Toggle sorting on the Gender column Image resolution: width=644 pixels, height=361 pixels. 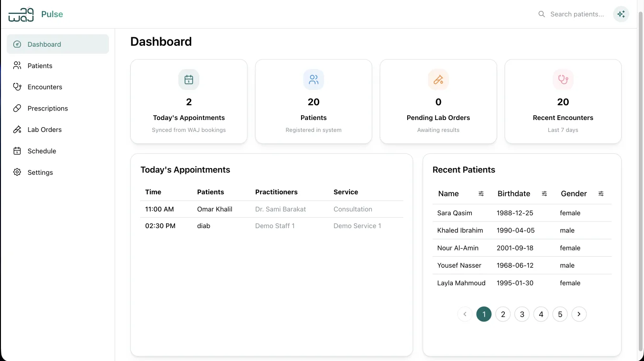coord(601,194)
